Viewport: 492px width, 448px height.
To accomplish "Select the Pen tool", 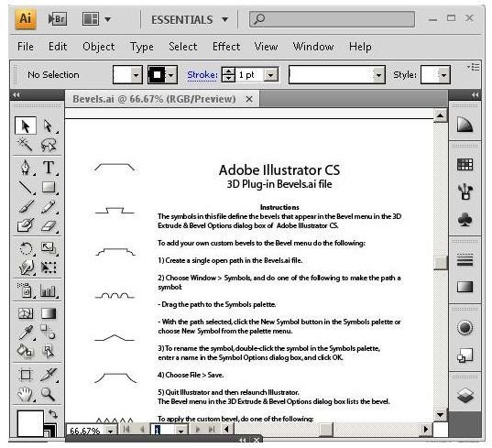I will [x=26, y=168].
